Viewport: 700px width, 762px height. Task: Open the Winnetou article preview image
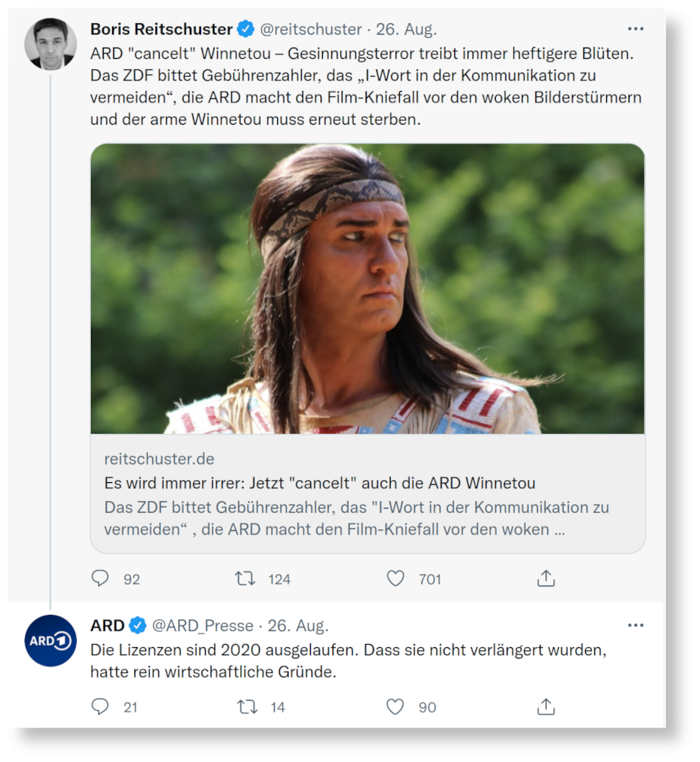pos(367,288)
